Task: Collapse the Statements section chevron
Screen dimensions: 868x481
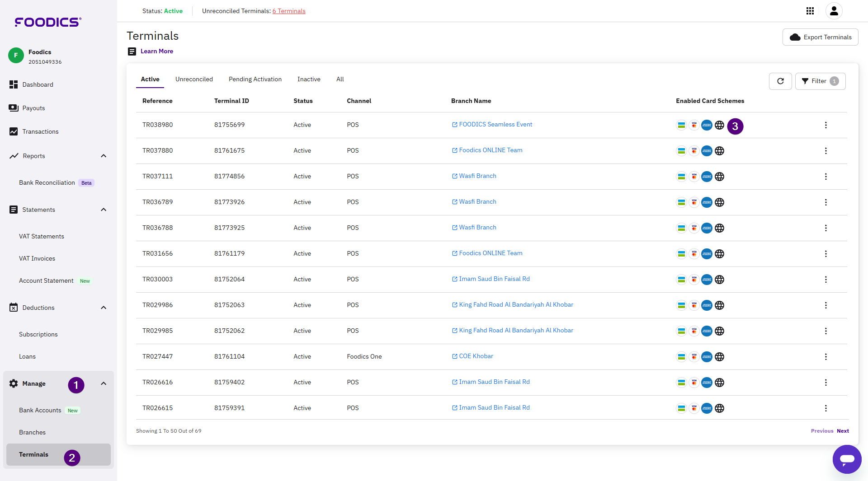Action: click(x=104, y=210)
